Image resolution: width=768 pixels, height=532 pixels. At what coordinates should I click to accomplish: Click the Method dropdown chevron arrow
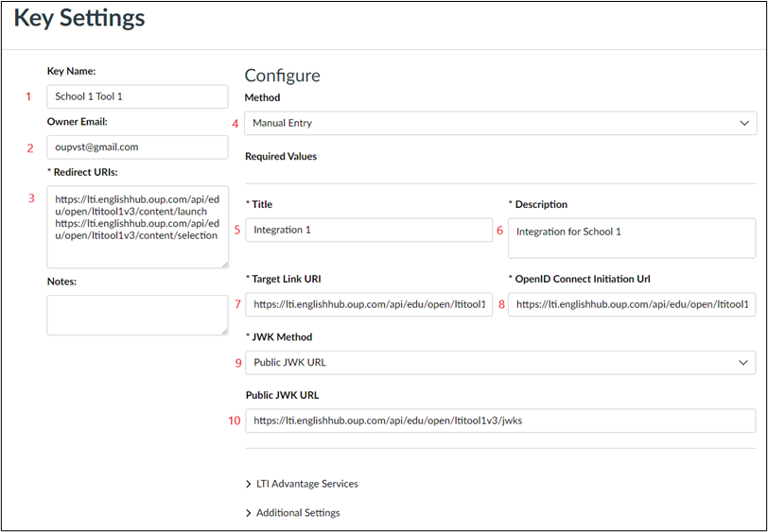point(744,123)
